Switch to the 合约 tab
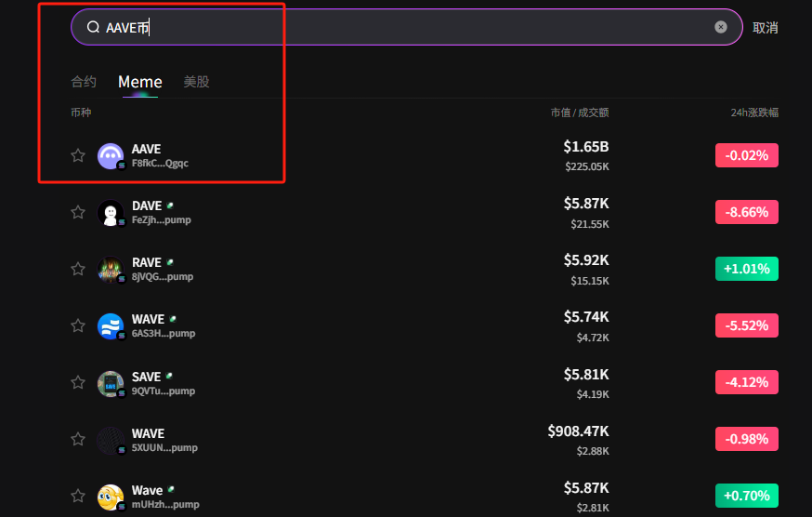 tap(84, 82)
